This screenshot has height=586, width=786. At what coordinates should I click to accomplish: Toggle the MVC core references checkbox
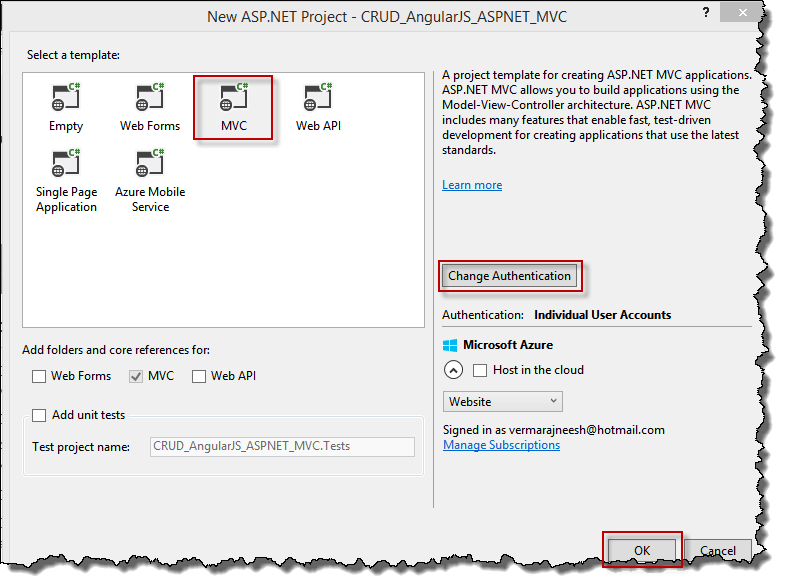(x=136, y=376)
